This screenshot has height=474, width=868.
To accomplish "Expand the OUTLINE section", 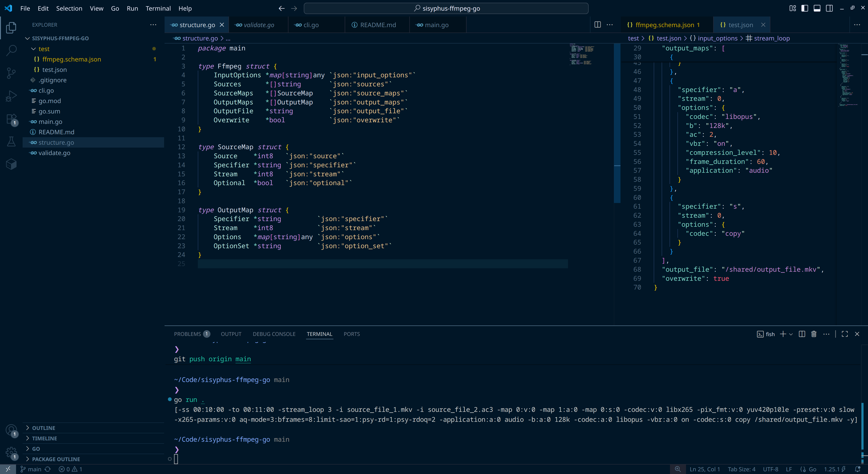I will tap(43, 428).
